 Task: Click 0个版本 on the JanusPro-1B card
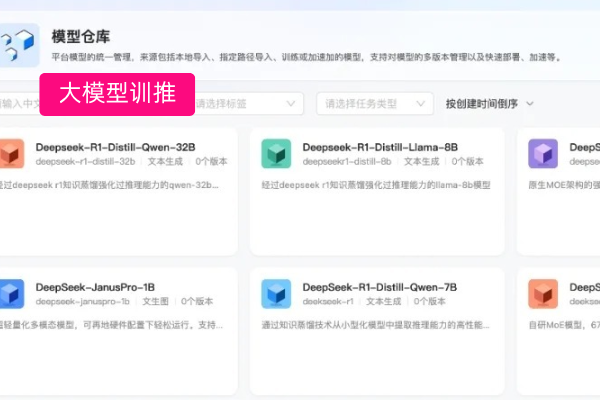[197, 302]
